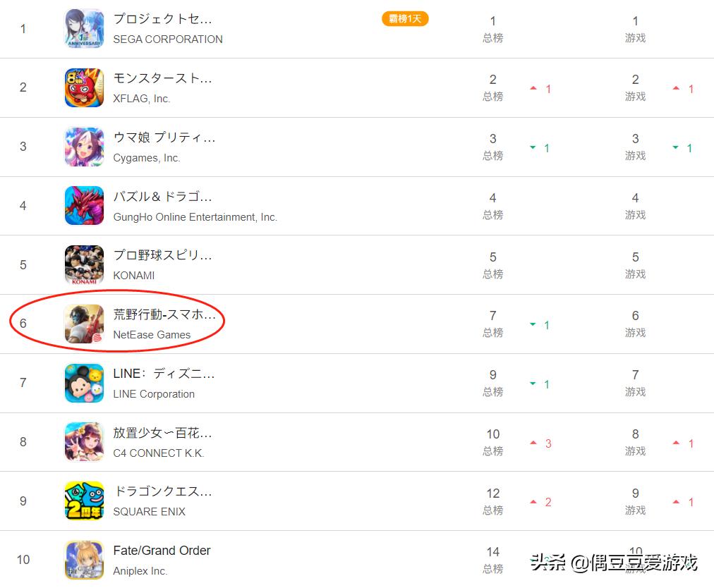
Task: Click the KONAMI baseball app icon
Action: (x=84, y=265)
